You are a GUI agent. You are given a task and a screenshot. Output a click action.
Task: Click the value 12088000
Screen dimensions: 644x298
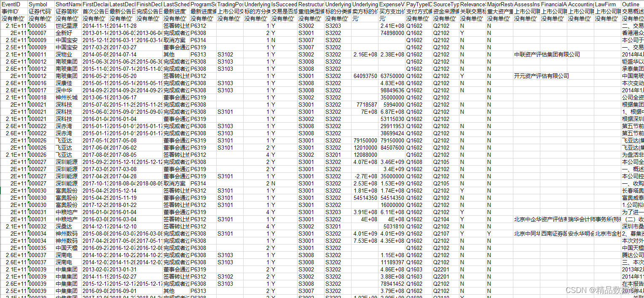click(365, 155)
